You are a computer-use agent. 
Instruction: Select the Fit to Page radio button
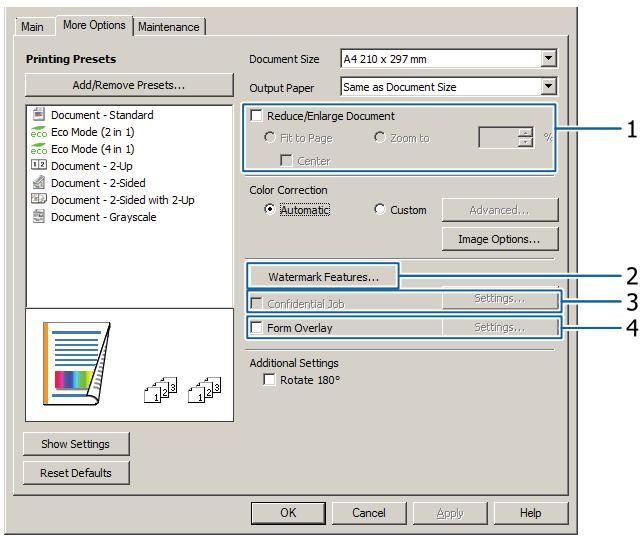coord(269,137)
